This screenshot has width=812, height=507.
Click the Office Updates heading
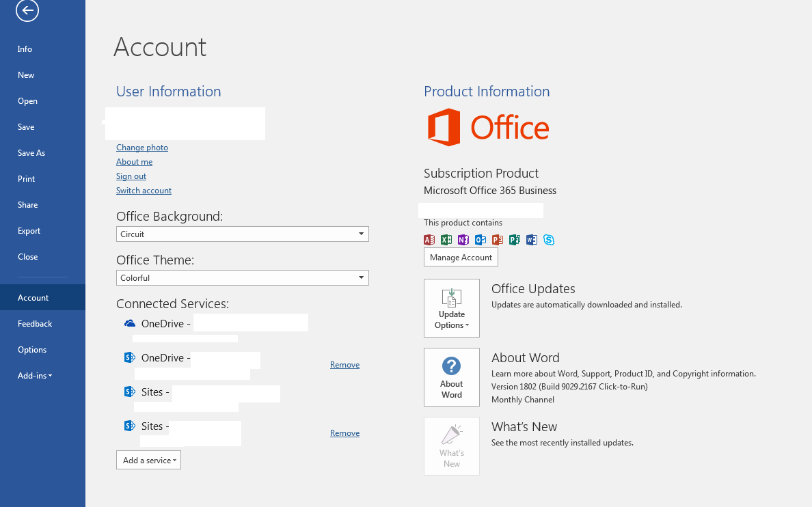pyautogui.click(x=533, y=288)
